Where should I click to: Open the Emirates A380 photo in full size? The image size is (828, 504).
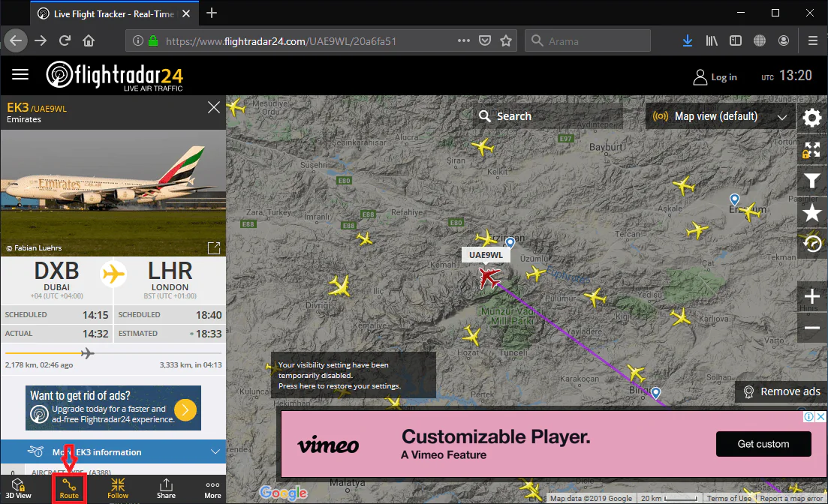tap(214, 248)
